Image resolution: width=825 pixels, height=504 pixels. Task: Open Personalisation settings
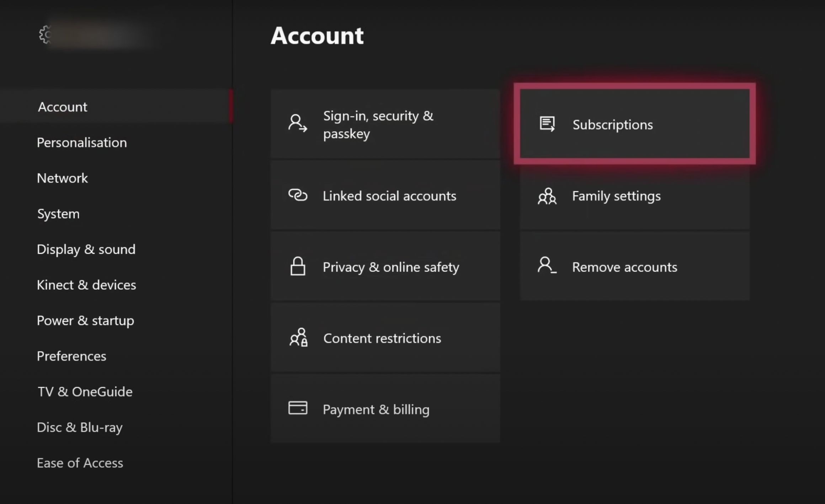(82, 143)
